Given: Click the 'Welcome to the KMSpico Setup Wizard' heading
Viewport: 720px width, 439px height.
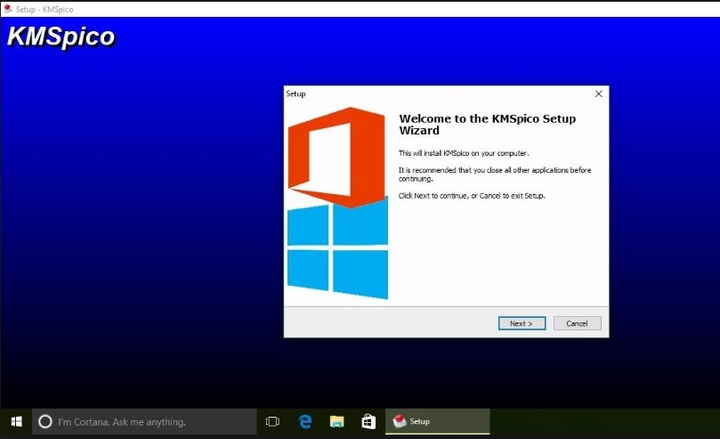Looking at the screenshot, I should point(487,124).
